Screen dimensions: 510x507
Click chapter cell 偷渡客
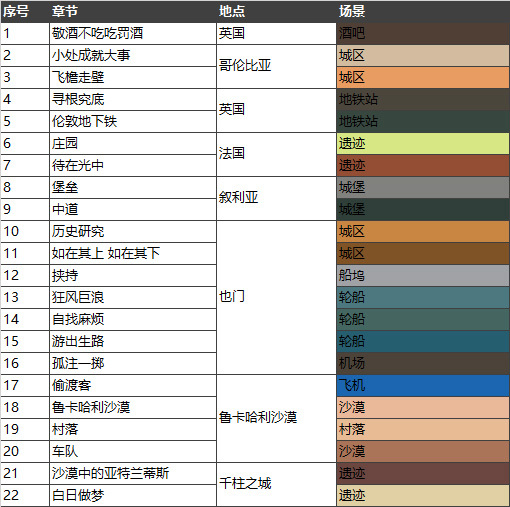click(x=133, y=385)
